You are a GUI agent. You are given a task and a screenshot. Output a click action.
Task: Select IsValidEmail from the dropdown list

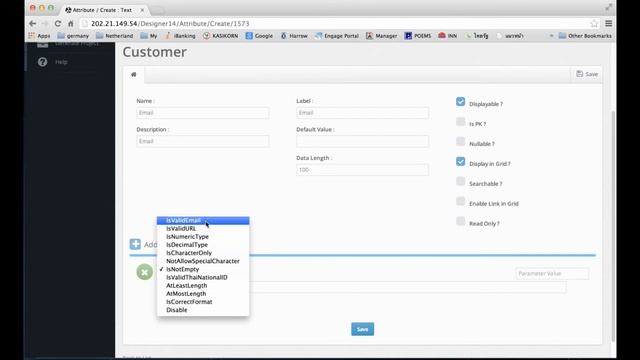(203, 220)
